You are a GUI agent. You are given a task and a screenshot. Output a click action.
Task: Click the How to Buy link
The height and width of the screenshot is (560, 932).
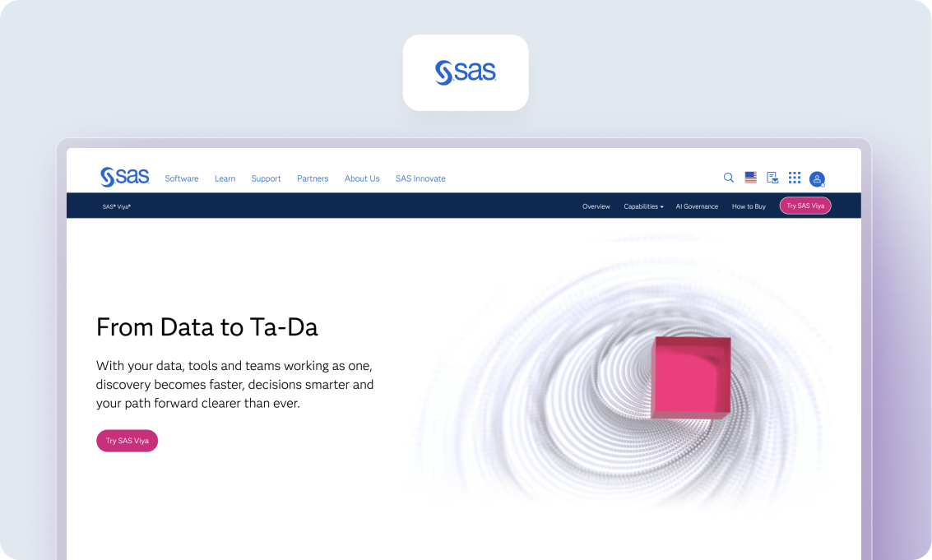pyautogui.click(x=749, y=206)
